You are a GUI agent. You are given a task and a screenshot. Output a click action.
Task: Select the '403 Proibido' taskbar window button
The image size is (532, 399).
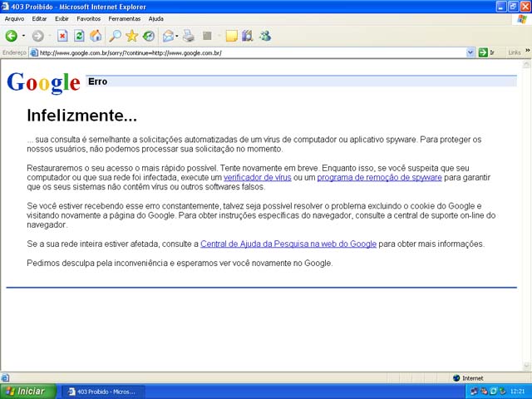coord(103,392)
